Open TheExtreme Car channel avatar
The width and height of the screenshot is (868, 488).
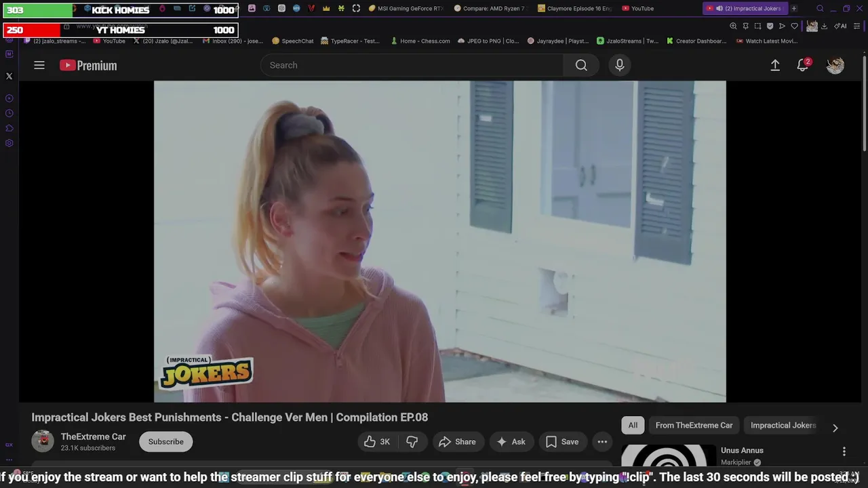coord(43,441)
